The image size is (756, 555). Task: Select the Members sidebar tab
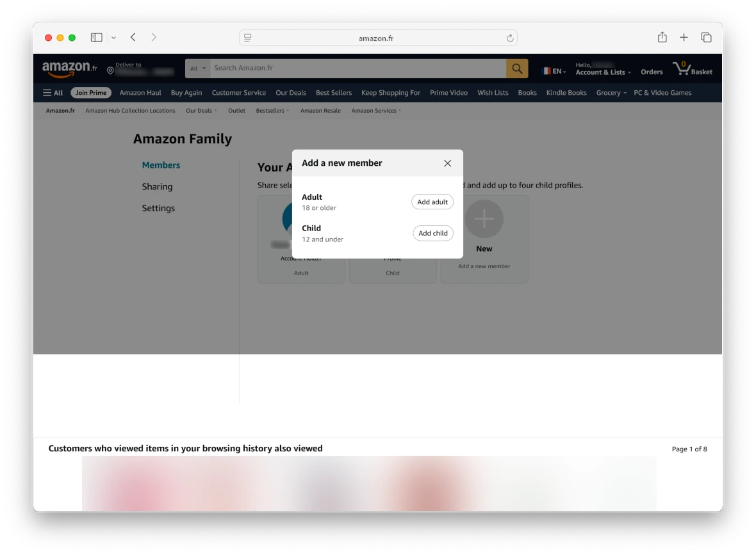pyautogui.click(x=161, y=165)
